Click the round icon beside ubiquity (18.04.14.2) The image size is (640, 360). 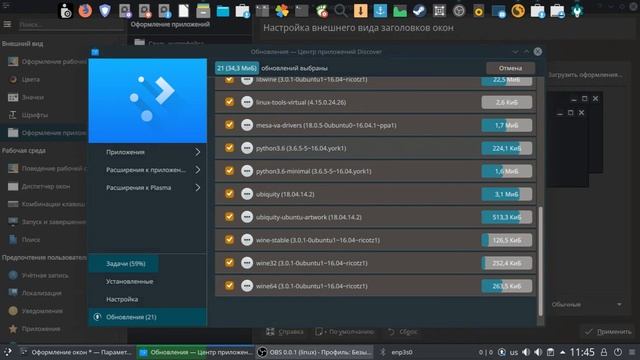pyautogui.click(x=247, y=194)
